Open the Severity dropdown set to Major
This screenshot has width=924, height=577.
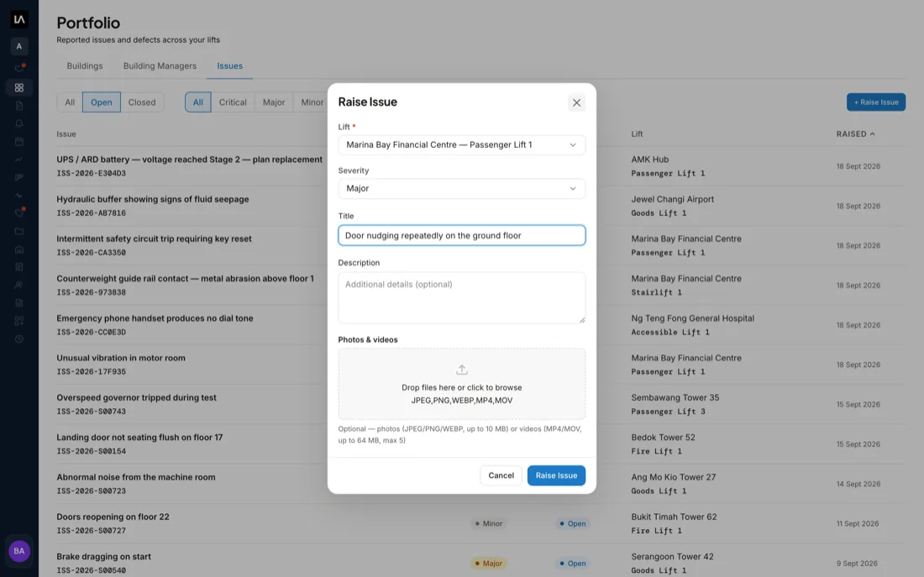pyautogui.click(x=461, y=188)
